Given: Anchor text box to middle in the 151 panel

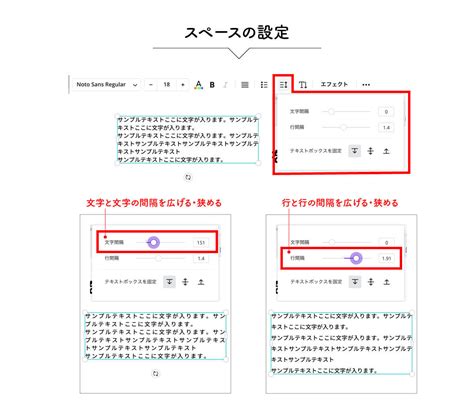Looking at the screenshot, I should coord(185,282).
